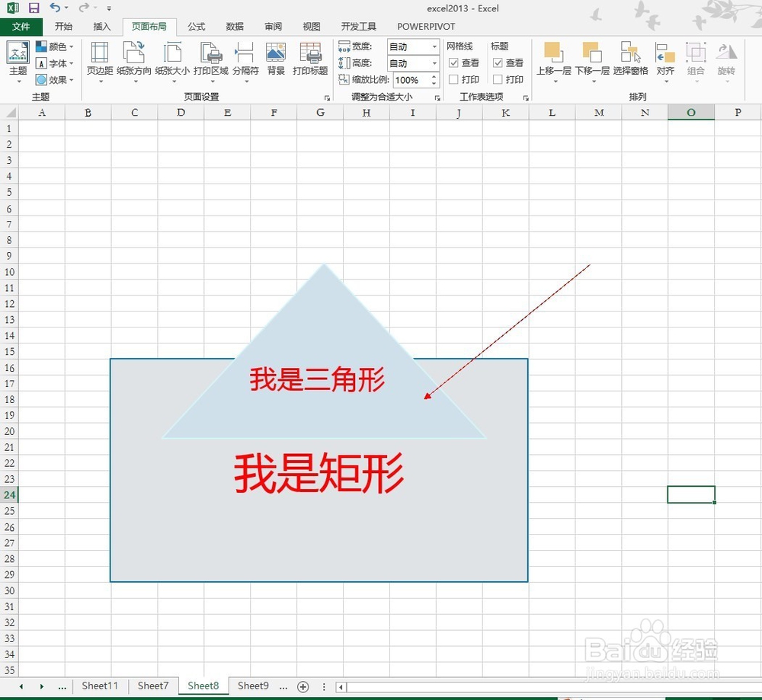
Task: Open the 高度 (Height) dropdown
Action: (435, 62)
